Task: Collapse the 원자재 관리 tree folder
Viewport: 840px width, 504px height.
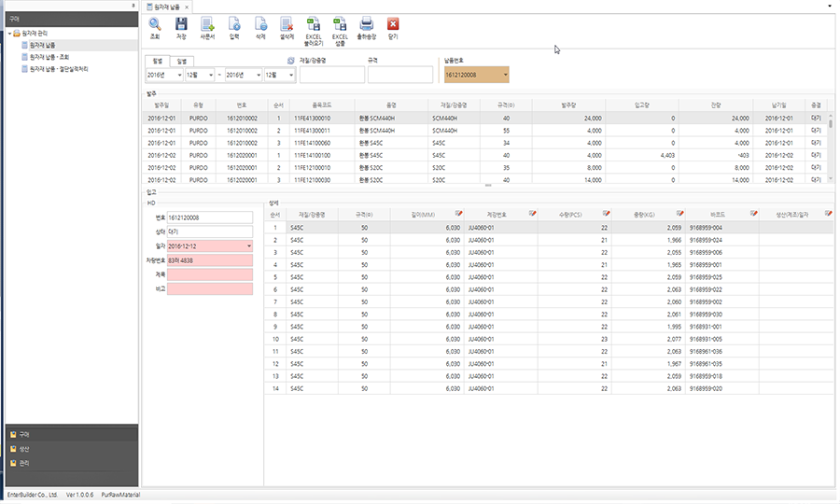Action: pyautogui.click(x=9, y=34)
